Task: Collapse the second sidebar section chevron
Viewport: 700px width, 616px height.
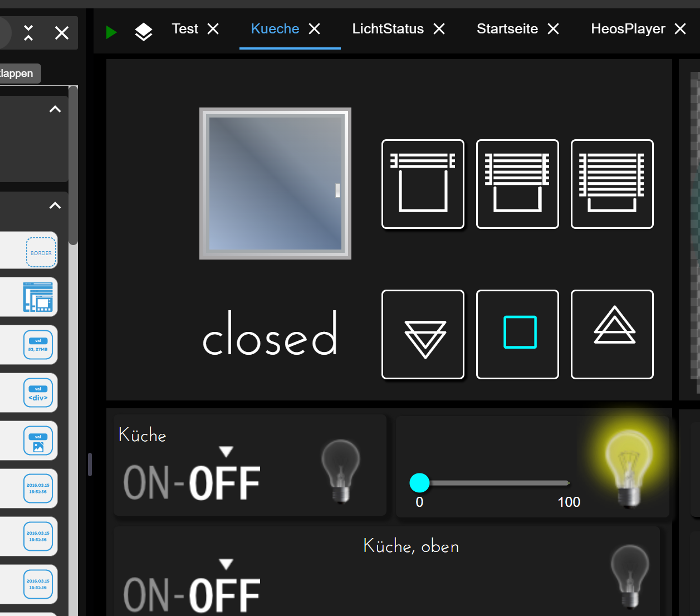Action: click(x=55, y=206)
